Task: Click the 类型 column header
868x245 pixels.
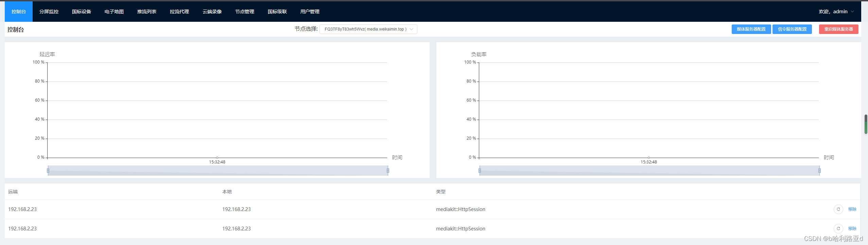Action: 441,192
